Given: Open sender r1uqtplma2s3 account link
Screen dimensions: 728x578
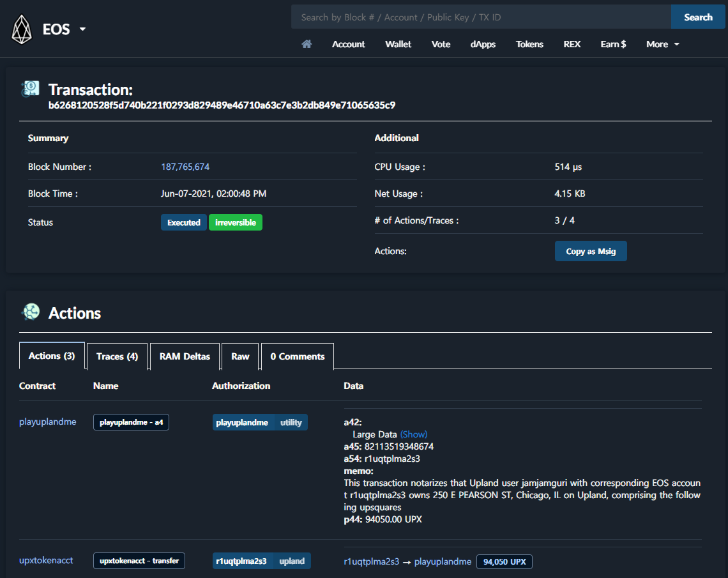Looking at the screenshot, I should 372,561.
